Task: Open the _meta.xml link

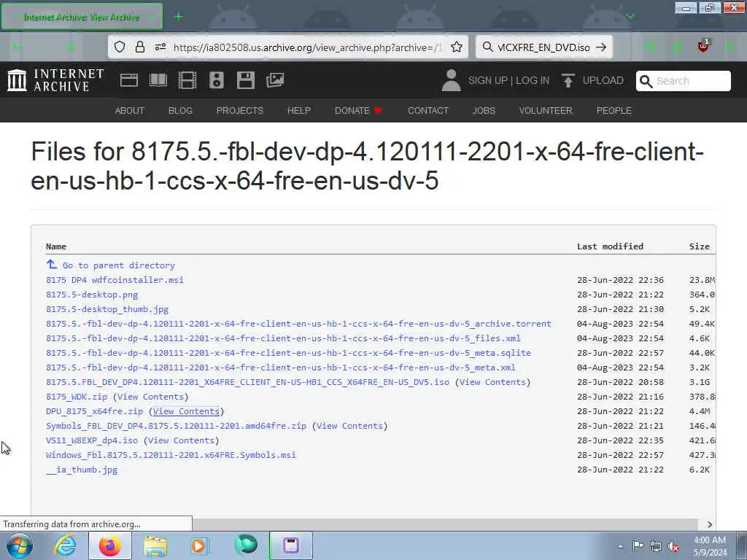Action: [281, 367]
